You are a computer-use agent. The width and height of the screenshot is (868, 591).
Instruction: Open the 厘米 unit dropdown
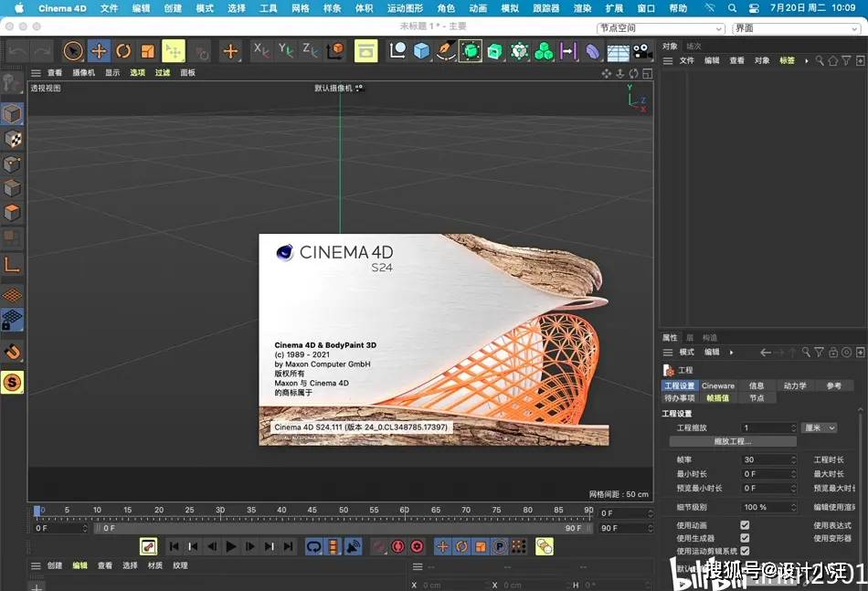820,427
